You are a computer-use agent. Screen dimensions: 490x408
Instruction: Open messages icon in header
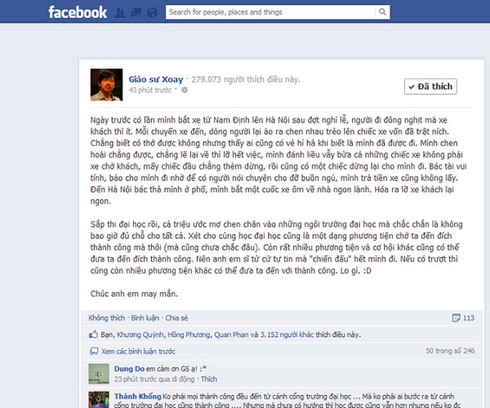click(136, 13)
